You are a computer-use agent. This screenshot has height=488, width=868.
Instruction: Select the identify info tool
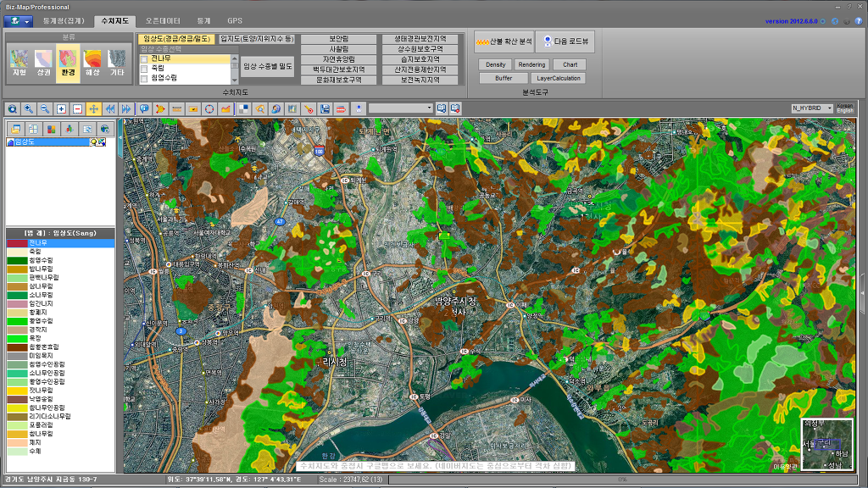click(x=143, y=108)
